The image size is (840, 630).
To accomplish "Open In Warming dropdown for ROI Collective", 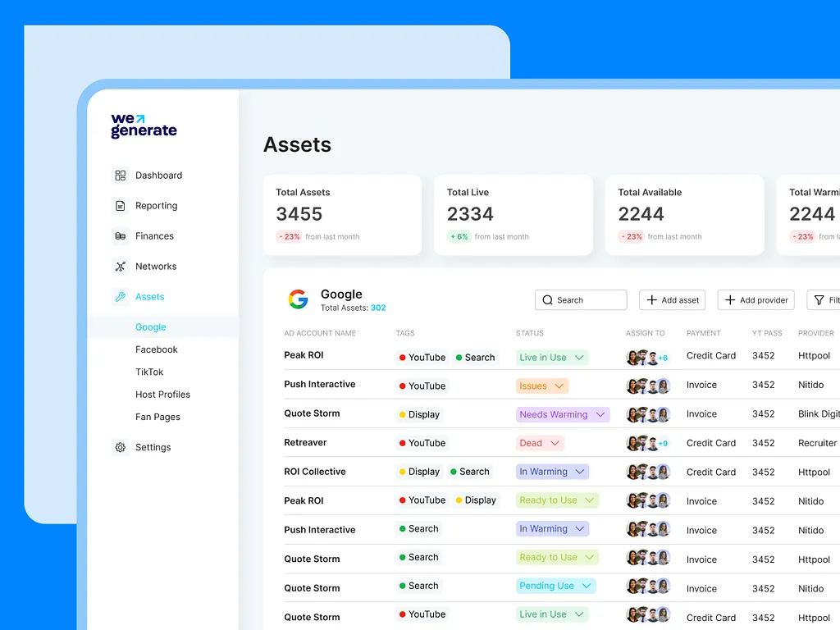I will (x=552, y=472).
